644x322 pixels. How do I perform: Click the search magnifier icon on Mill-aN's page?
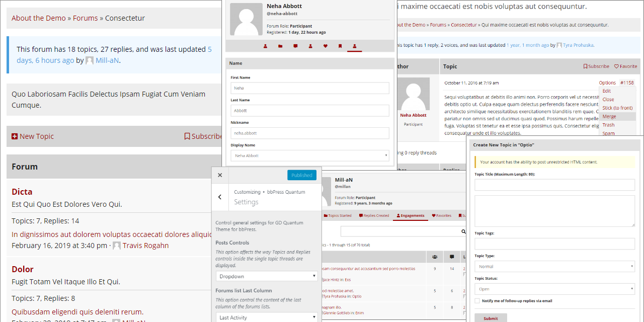(463, 231)
